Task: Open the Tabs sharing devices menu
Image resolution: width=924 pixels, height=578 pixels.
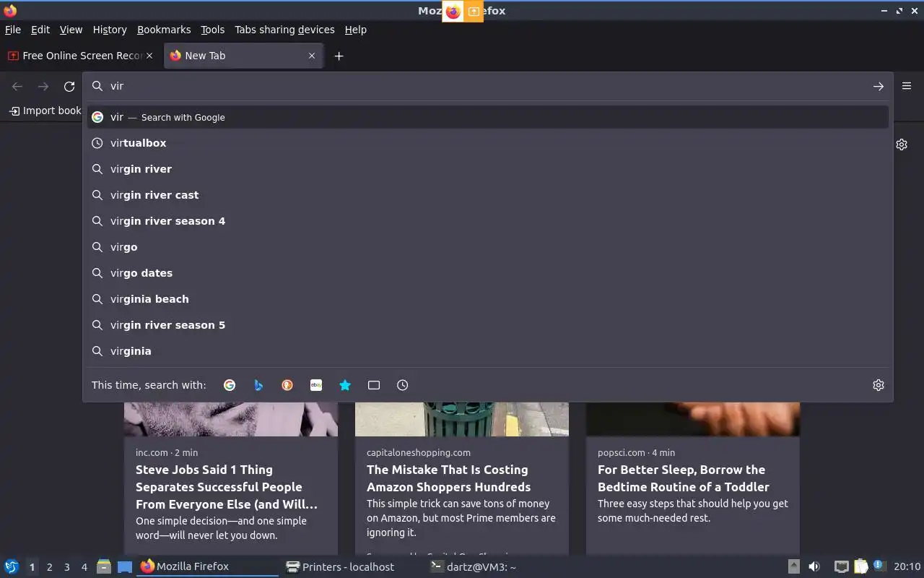Action: (x=284, y=30)
